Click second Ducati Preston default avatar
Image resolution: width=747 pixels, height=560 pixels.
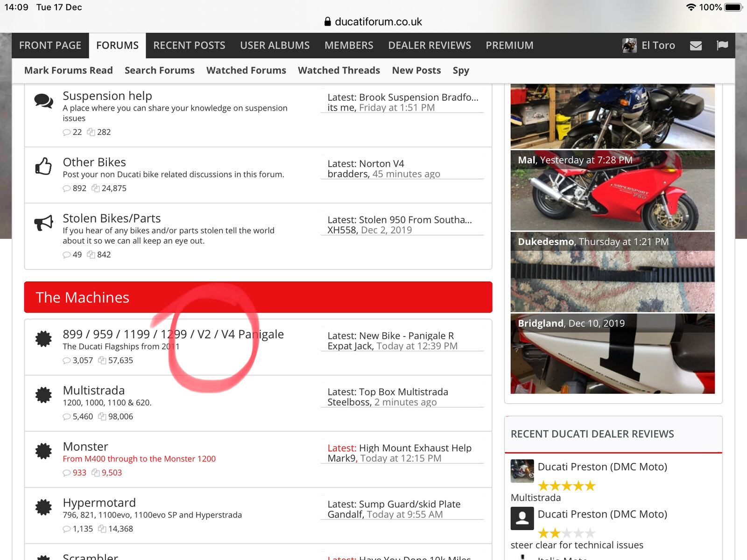[x=522, y=518]
